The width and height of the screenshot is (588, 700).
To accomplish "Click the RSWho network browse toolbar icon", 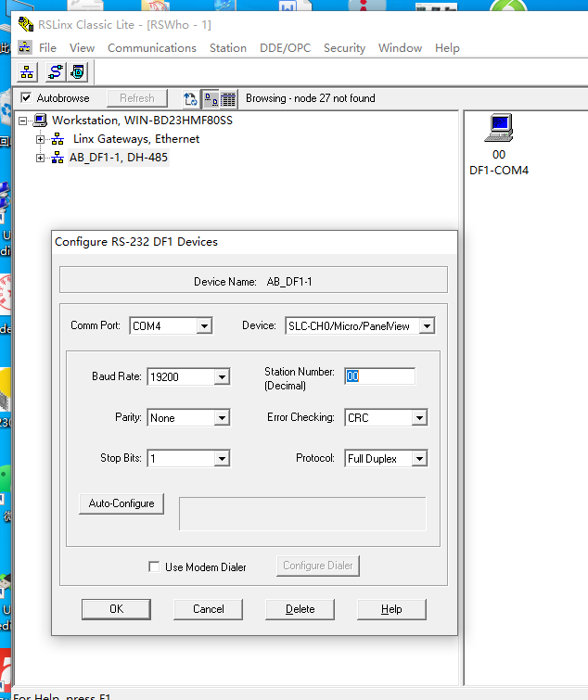I will (27, 71).
